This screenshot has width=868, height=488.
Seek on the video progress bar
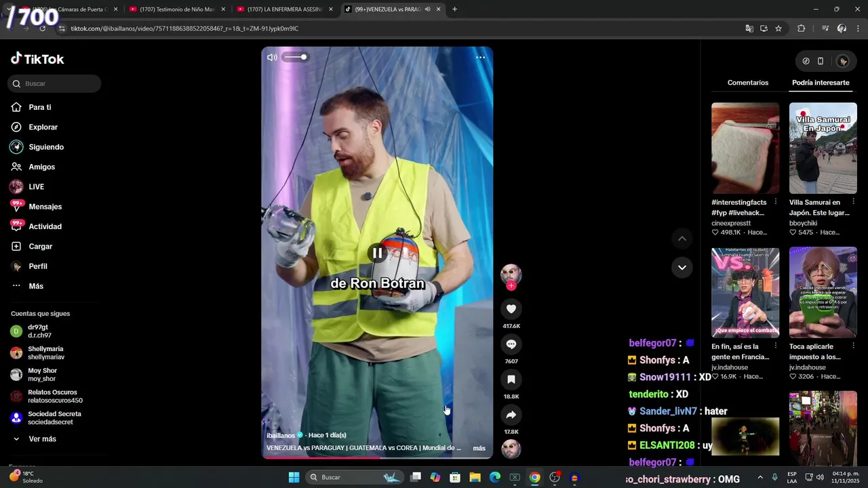377,457
